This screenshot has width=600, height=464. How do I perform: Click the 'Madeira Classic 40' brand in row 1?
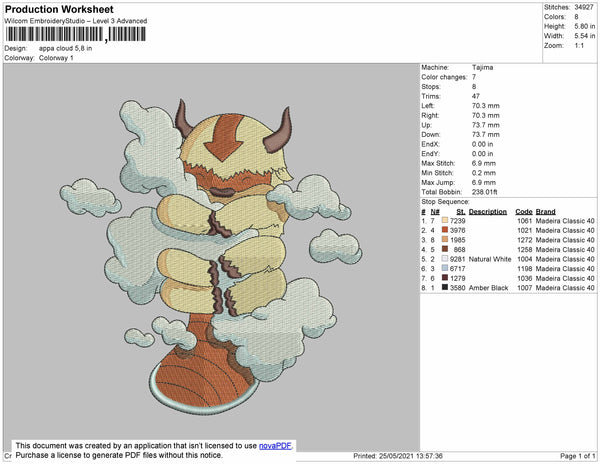565,221
